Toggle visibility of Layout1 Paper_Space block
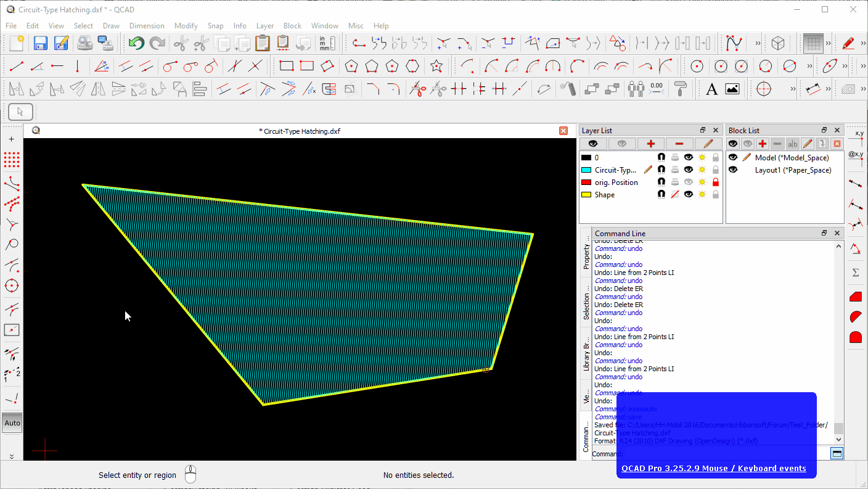This screenshot has height=489, width=868. click(733, 170)
